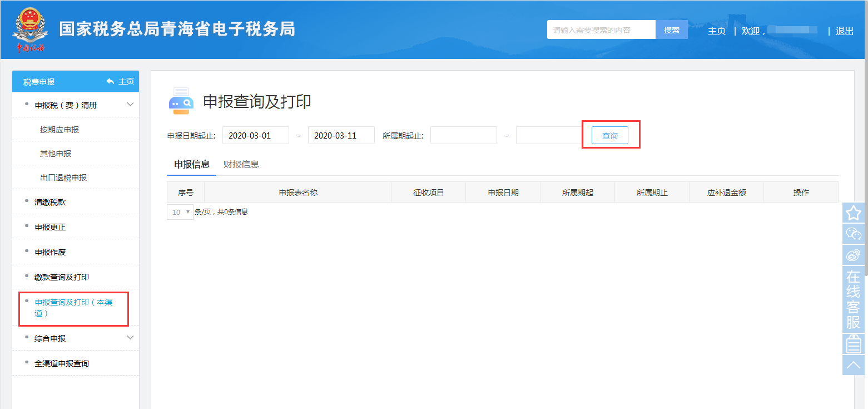This screenshot has height=409, width=868.
Task: Click the 搜索 search button in the header
Action: (x=672, y=30)
